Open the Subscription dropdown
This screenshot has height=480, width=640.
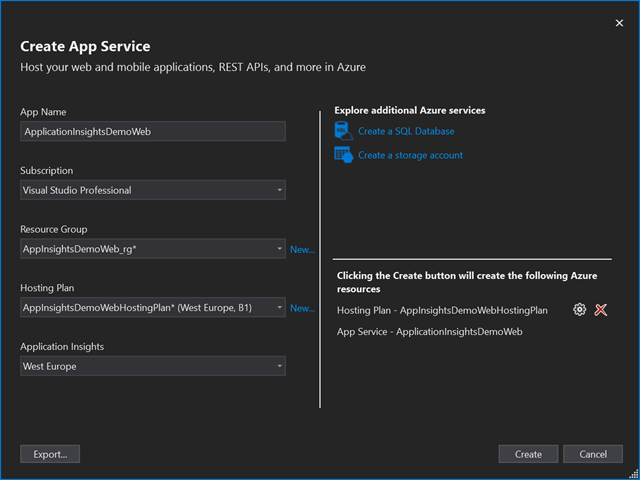[x=153, y=190]
